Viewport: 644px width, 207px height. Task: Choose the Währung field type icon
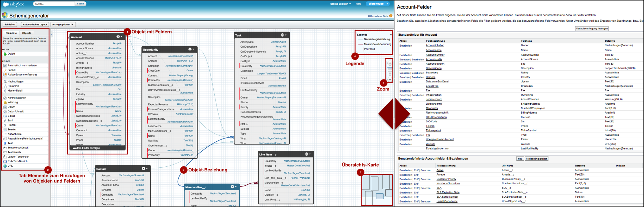pos(5,102)
